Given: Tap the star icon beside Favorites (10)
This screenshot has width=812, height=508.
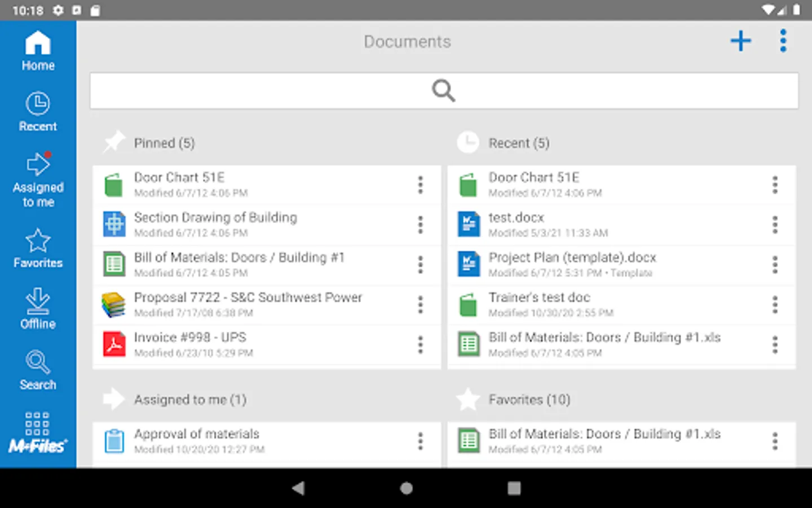Looking at the screenshot, I should [x=468, y=399].
